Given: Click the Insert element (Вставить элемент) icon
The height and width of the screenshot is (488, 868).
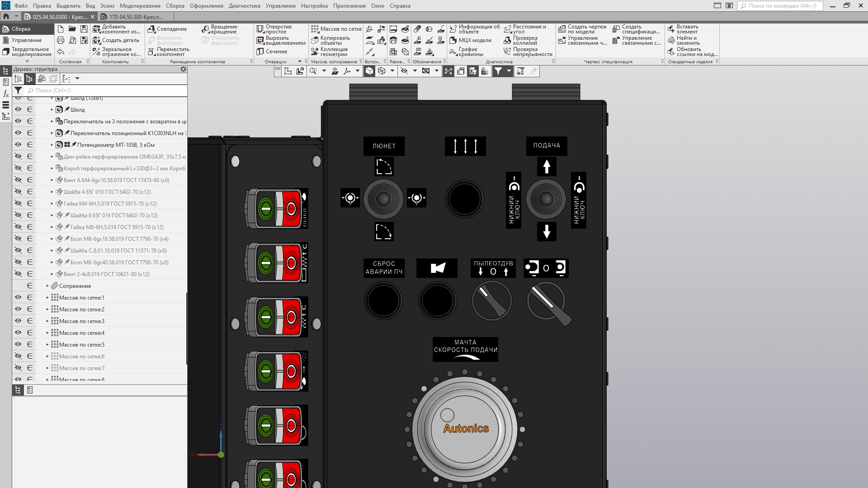Looking at the screenshot, I should click(x=671, y=29).
